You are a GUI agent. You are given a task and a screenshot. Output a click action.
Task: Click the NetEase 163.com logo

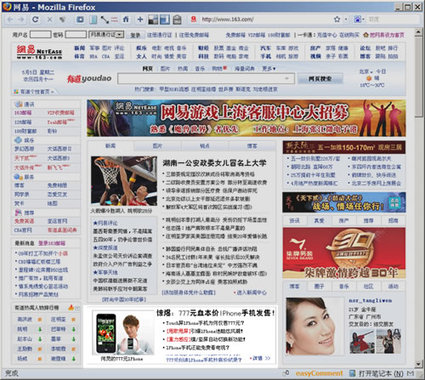[39, 52]
